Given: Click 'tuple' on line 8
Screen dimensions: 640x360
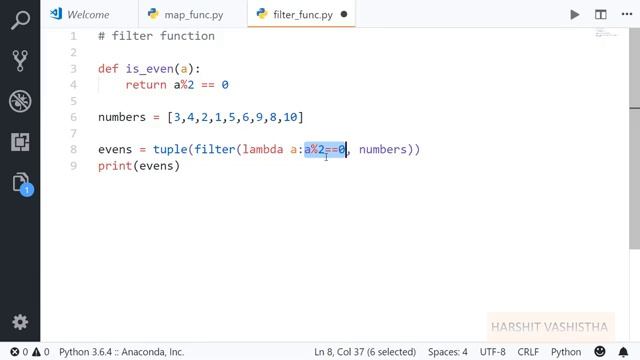Looking at the screenshot, I should pyautogui.click(x=170, y=149).
